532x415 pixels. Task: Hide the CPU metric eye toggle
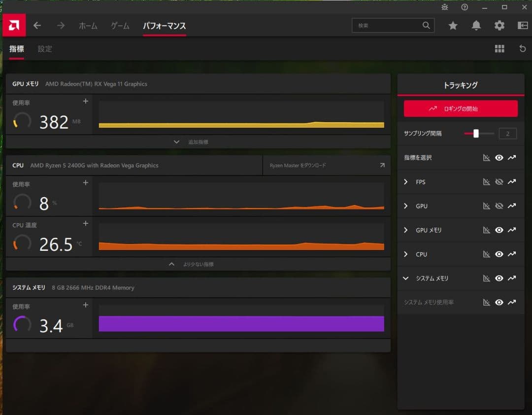[499, 254]
